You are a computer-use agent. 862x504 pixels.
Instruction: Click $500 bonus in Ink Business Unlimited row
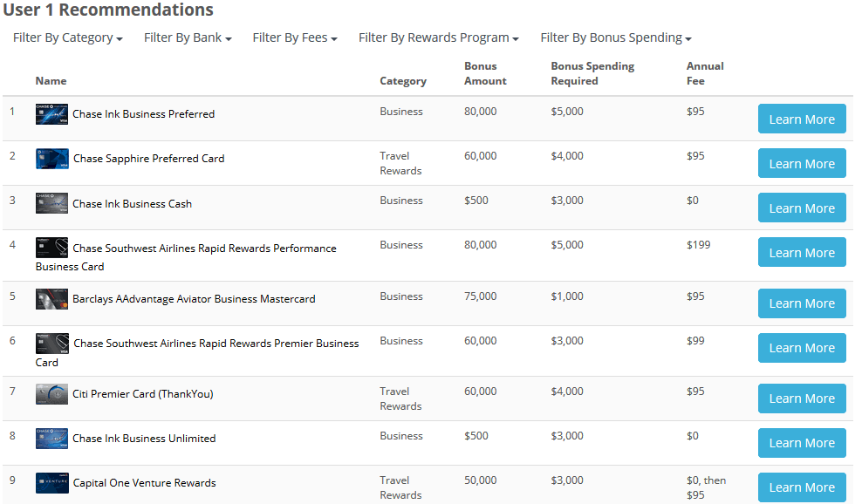475,436
